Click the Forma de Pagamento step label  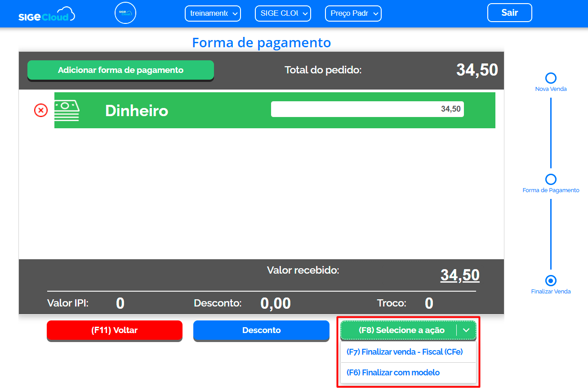tap(551, 190)
